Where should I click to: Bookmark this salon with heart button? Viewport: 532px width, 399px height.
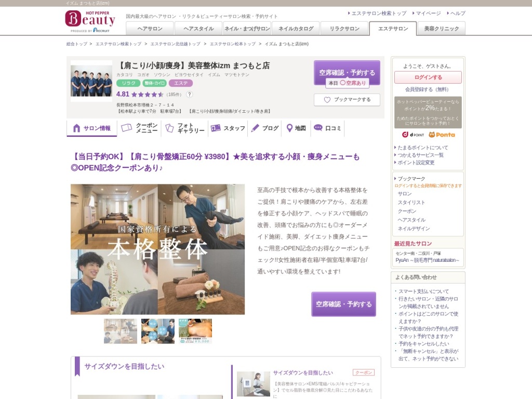point(347,100)
